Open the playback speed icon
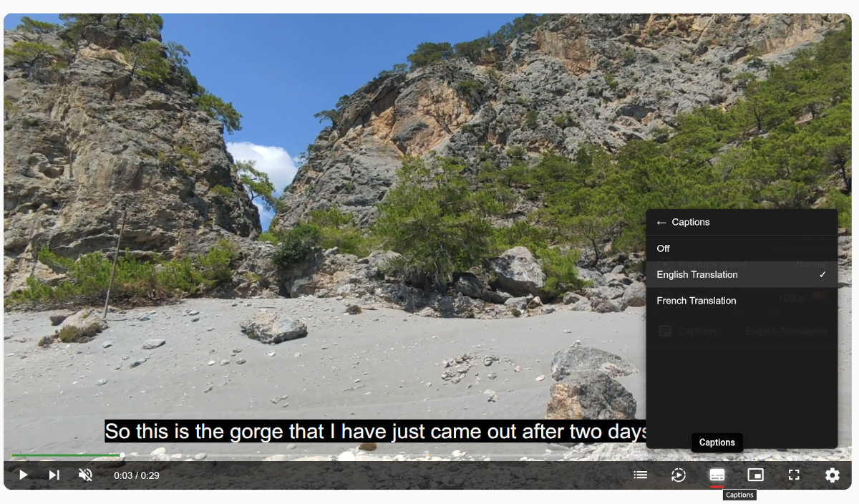Screen dimensions: 859x504 coord(679,475)
